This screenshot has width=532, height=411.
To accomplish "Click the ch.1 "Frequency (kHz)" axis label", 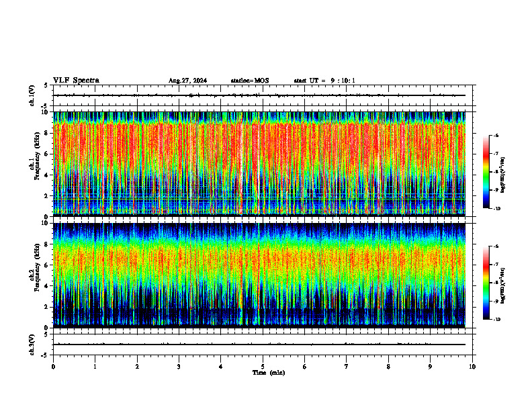I will click(x=37, y=156).
